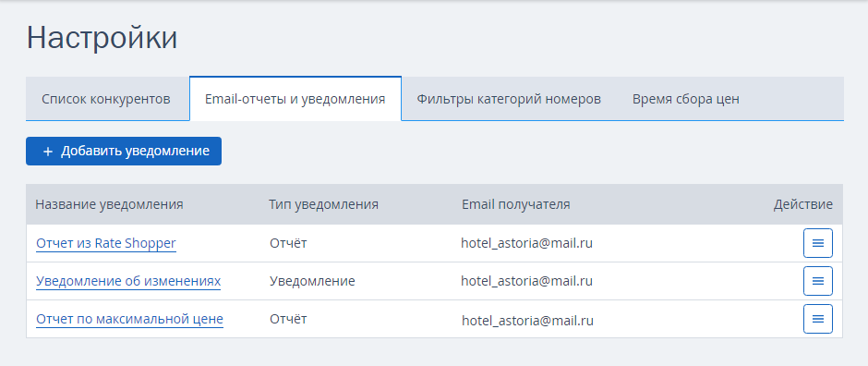The image size is (868, 366).
Task: Open action menu for Отчет из Rate Shopper
Action: [x=817, y=243]
